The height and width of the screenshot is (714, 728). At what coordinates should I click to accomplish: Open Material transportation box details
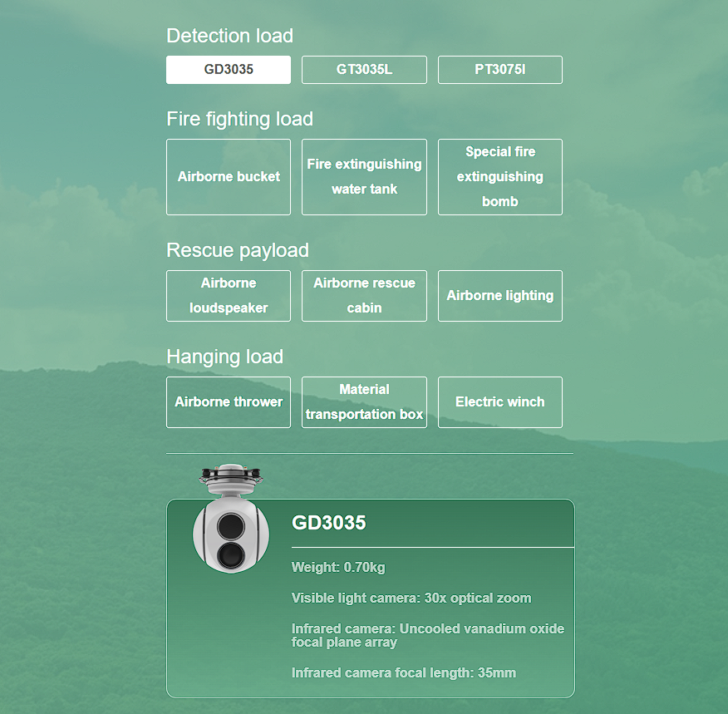click(x=364, y=402)
